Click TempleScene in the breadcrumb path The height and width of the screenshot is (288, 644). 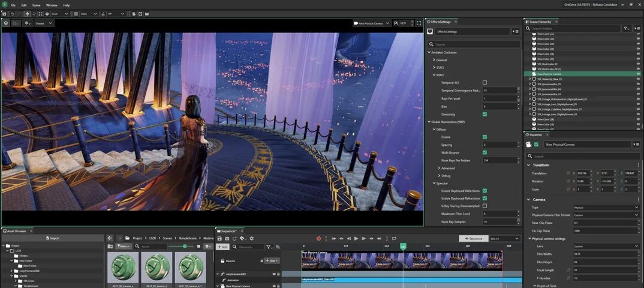pyautogui.click(x=188, y=238)
